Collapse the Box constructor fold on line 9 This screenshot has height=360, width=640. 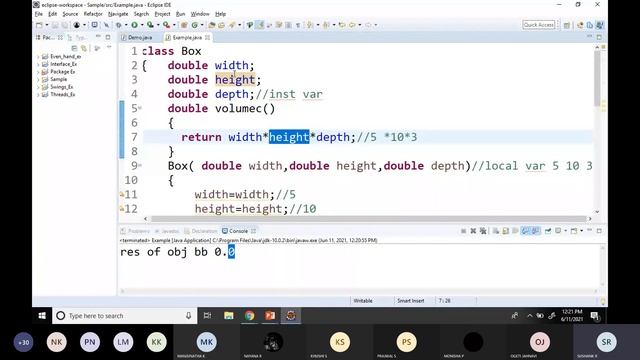coord(140,166)
